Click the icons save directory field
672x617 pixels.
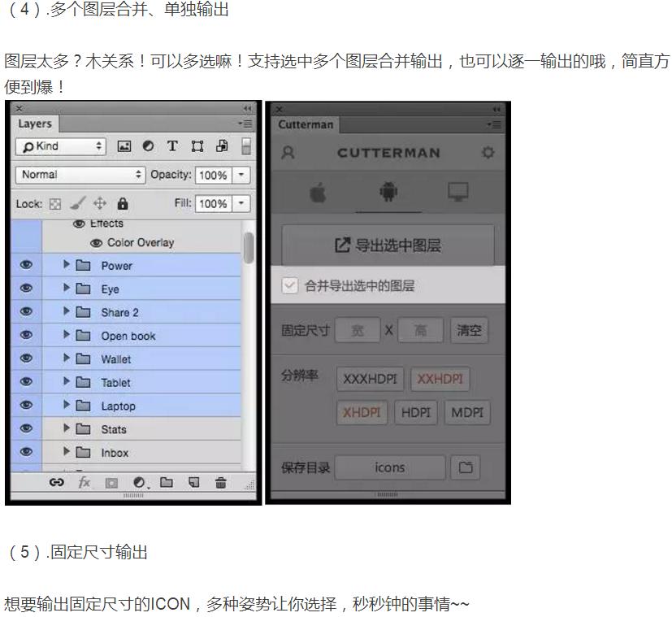point(389,467)
